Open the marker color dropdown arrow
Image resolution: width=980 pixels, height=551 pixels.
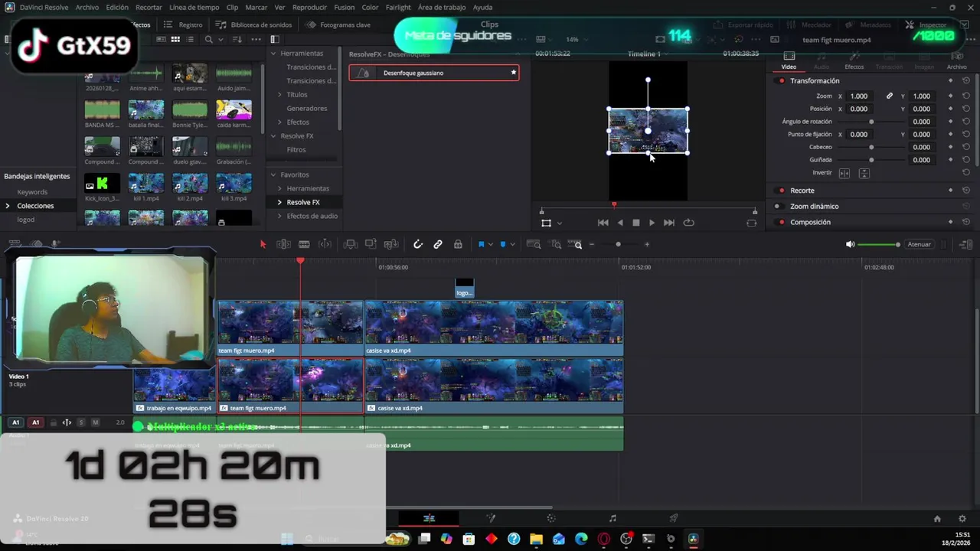tap(512, 245)
